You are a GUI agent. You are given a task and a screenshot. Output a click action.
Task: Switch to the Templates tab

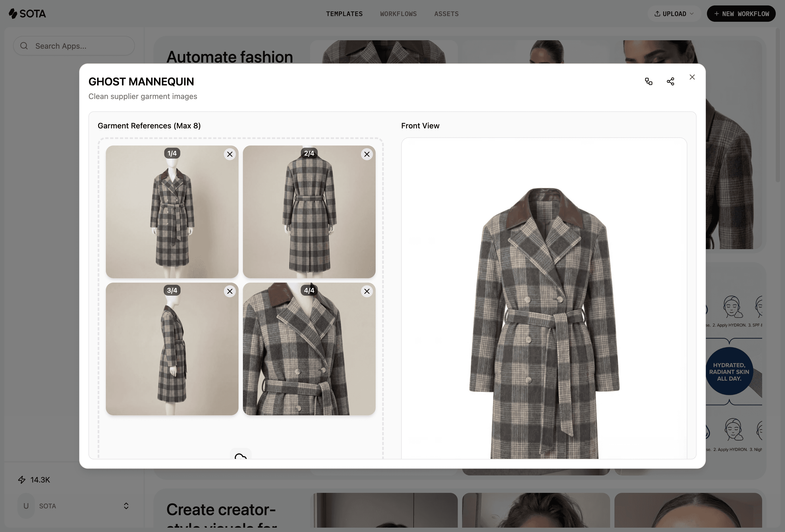(x=344, y=14)
